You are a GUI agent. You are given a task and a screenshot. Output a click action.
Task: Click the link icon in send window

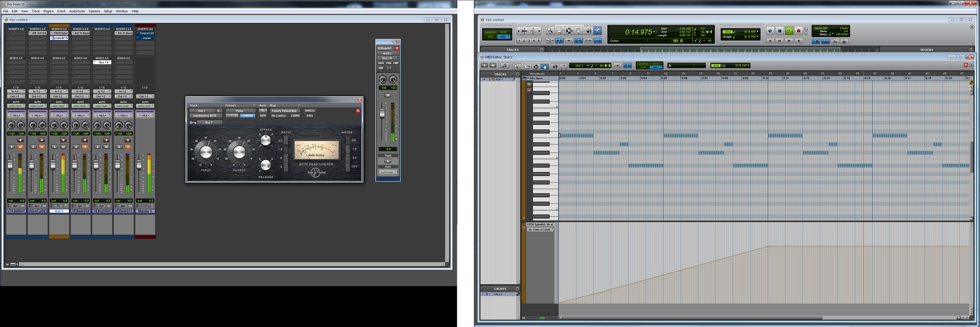[381, 68]
